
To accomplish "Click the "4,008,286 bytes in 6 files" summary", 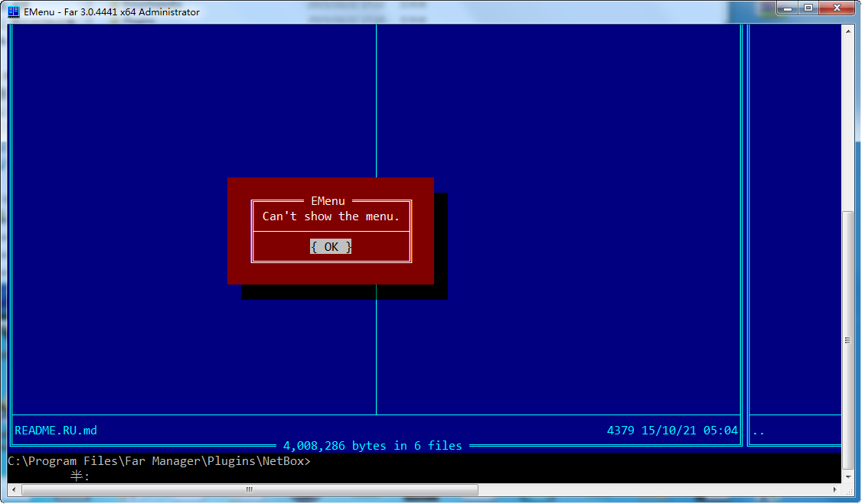I will [x=372, y=445].
